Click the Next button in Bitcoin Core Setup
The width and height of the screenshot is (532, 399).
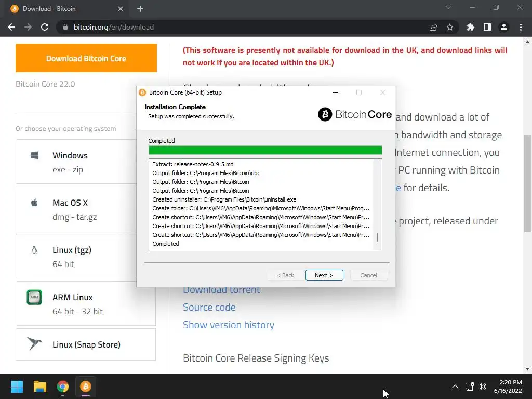click(324, 275)
